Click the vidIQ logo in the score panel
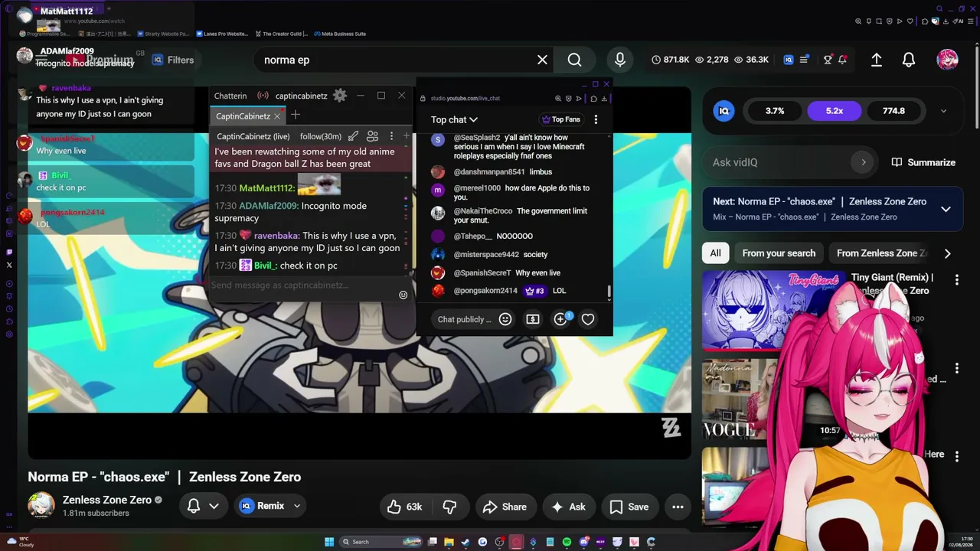This screenshot has height=551, width=980. click(724, 111)
